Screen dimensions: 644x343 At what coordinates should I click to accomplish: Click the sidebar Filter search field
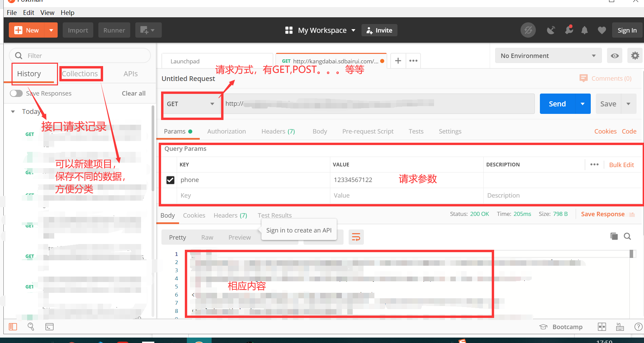point(80,56)
